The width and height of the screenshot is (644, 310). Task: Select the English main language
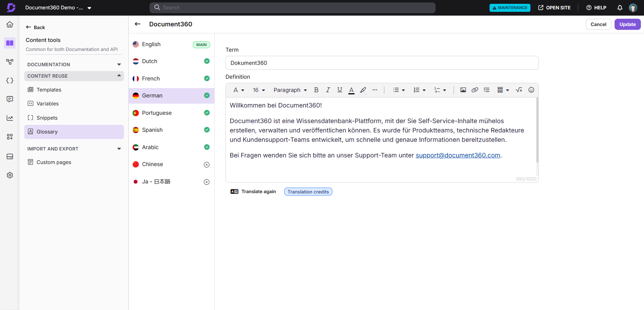(x=171, y=44)
